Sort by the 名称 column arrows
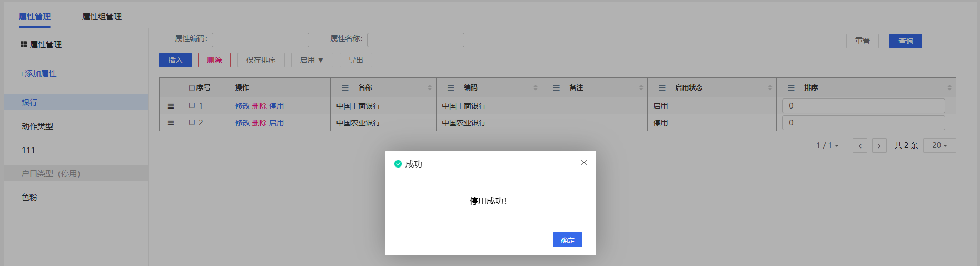The height and width of the screenshot is (266, 980). (430, 88)
